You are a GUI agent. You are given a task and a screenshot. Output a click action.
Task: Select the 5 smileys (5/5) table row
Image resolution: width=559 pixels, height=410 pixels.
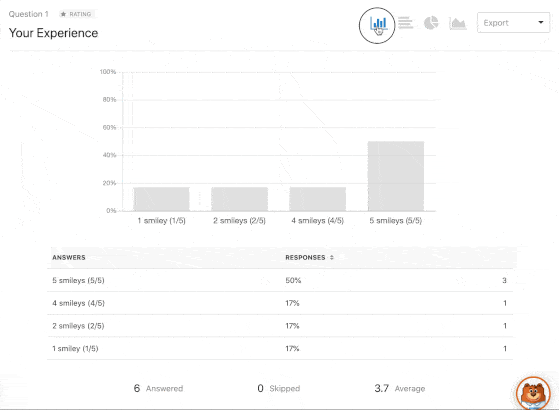[280, 280]
